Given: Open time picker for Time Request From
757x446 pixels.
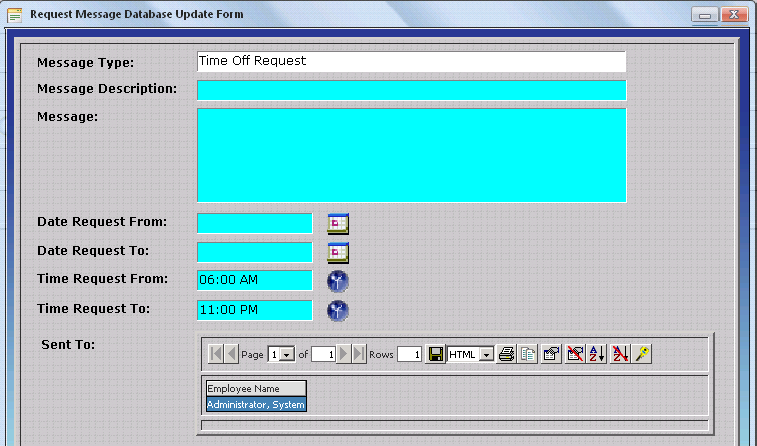Looking at the screenshot, I should [x=338, y=281].
